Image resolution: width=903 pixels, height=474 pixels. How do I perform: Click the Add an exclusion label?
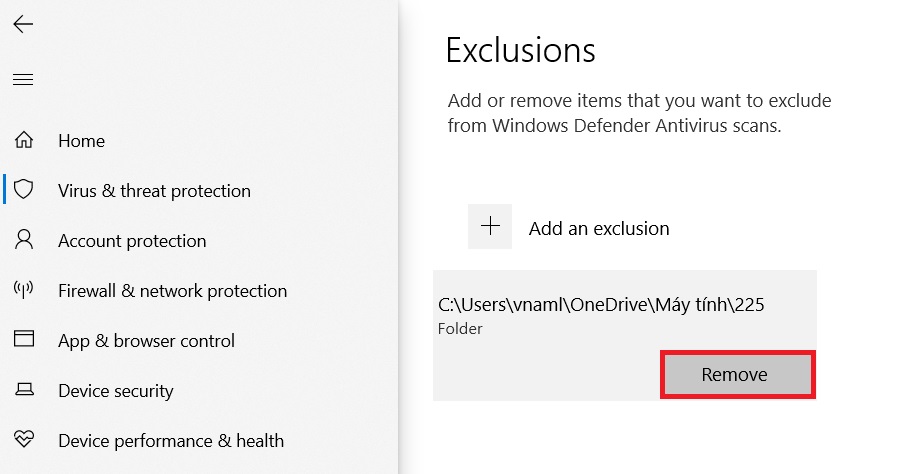click(599, 229)
